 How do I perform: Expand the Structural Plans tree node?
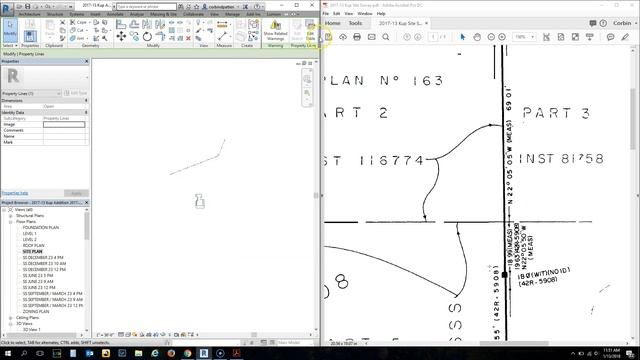(x=11, y=216)
